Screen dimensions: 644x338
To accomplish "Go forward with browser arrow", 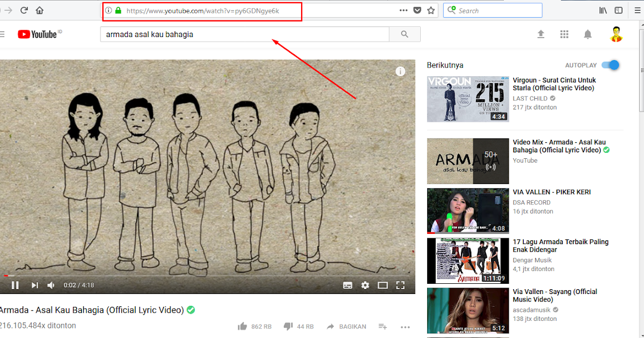I will [8, 10].
